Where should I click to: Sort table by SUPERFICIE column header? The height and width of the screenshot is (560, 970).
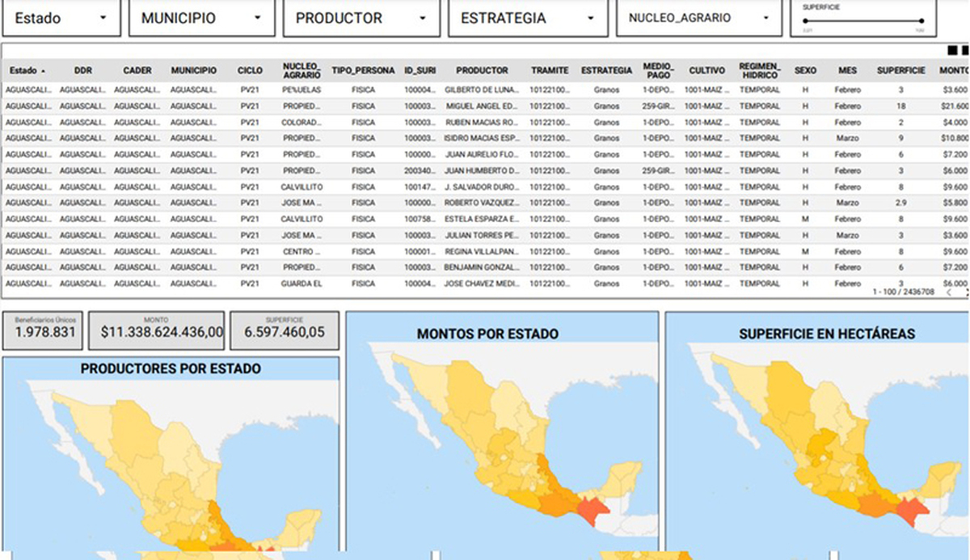901,71
